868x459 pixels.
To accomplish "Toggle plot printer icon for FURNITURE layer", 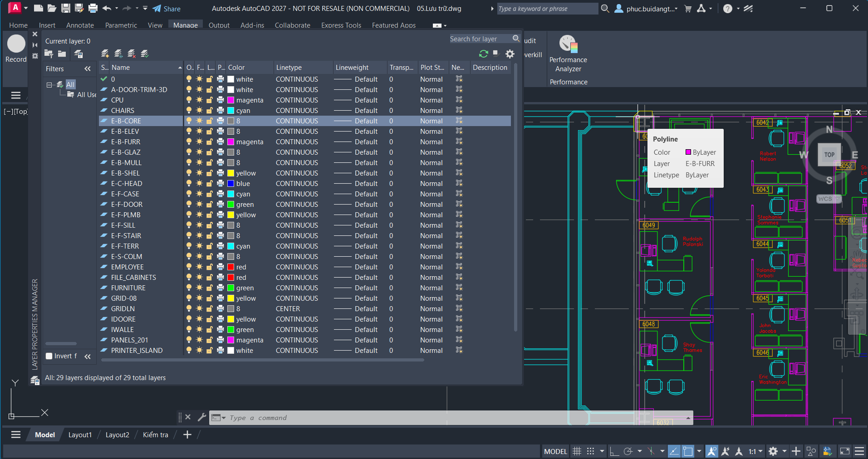I will (221, 288).
